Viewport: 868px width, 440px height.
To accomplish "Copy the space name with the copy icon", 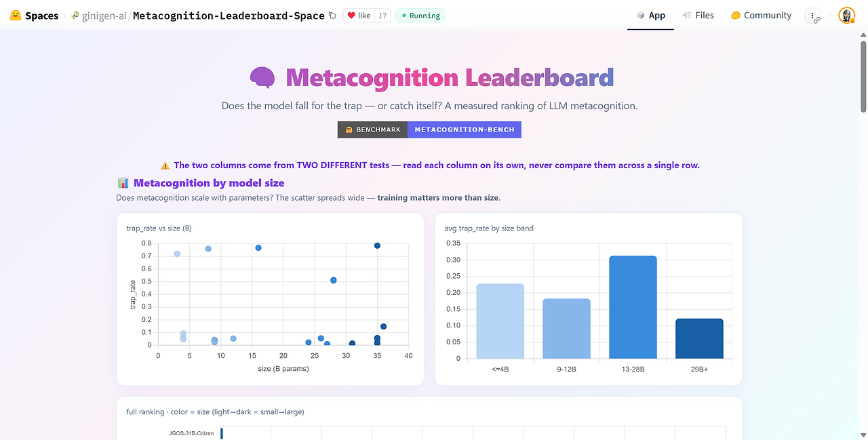I will pyautogui.click(x=332, y=16).
